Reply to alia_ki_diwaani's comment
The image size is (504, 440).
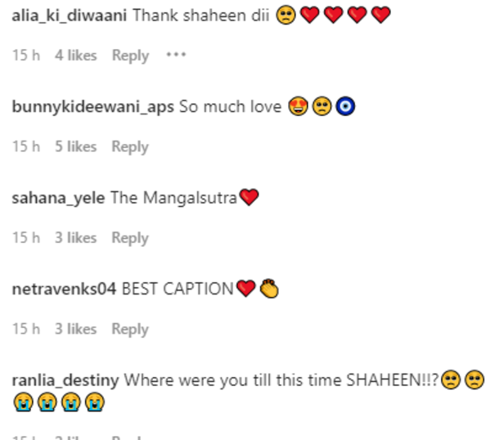coord(130,56)
